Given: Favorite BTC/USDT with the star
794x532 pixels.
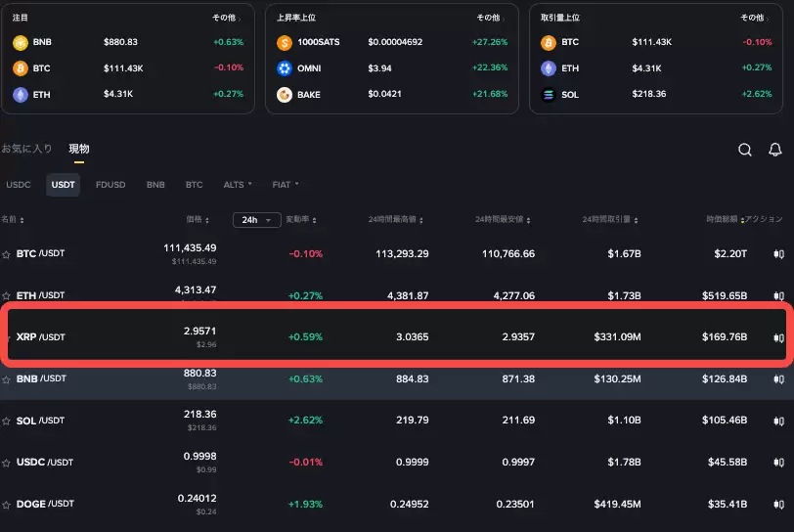Looking at the screenshot, I should click(7, 254).
